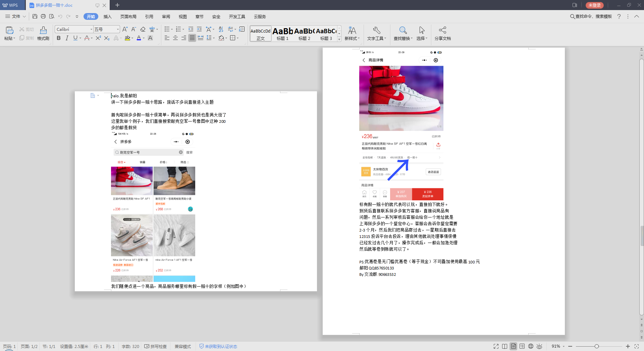The height and width of the screenshot is (351, 644).
Task: Increase font size with the A+ icon
Action: (125, 29)
